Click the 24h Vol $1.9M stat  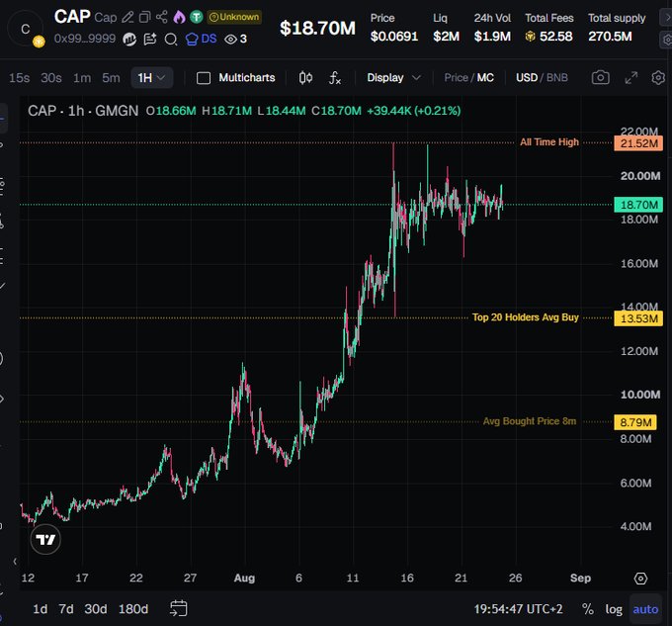(492, 28)
